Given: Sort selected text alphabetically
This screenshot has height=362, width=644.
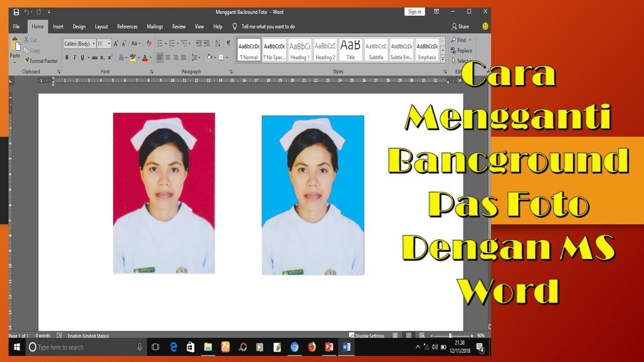Looking at the screenshot, I should point(218,44).
